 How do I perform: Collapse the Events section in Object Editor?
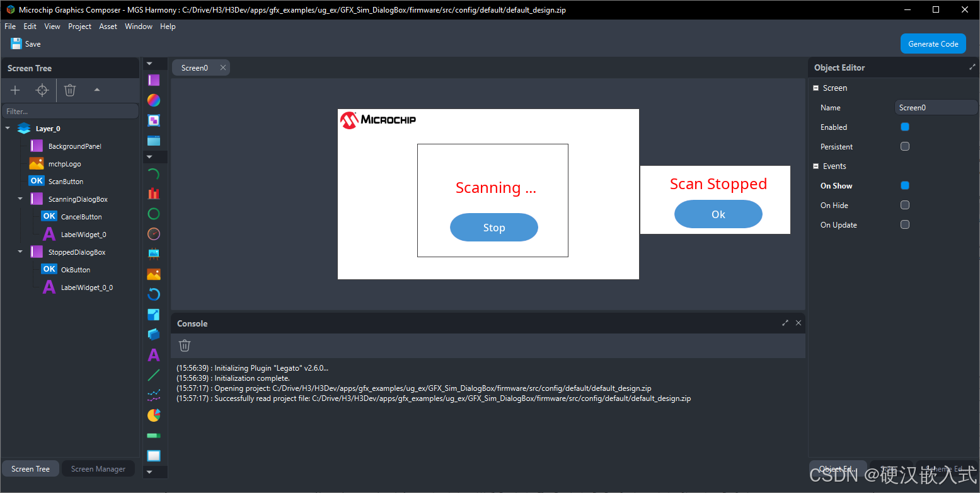pyautogui.click(x=816, y=166)
